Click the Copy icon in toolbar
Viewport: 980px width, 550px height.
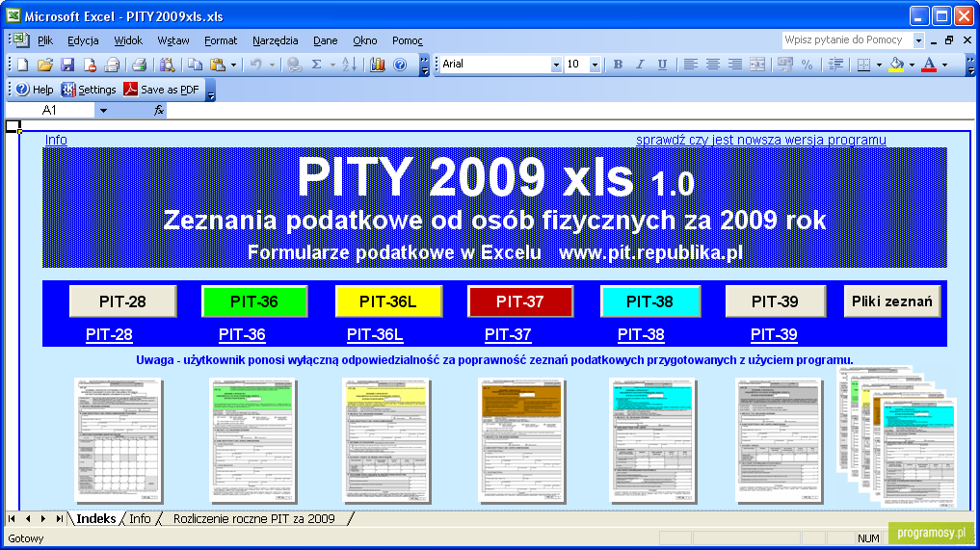click(x=195, y=65)
